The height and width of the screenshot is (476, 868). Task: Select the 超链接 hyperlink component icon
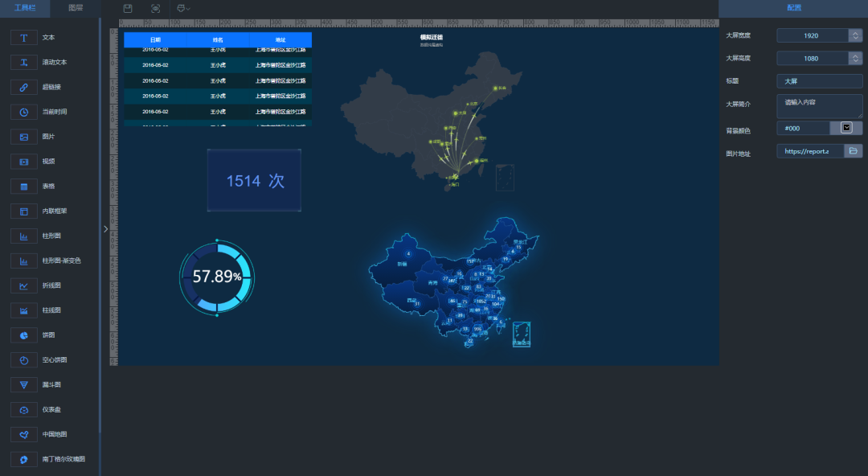coord(24,88)
